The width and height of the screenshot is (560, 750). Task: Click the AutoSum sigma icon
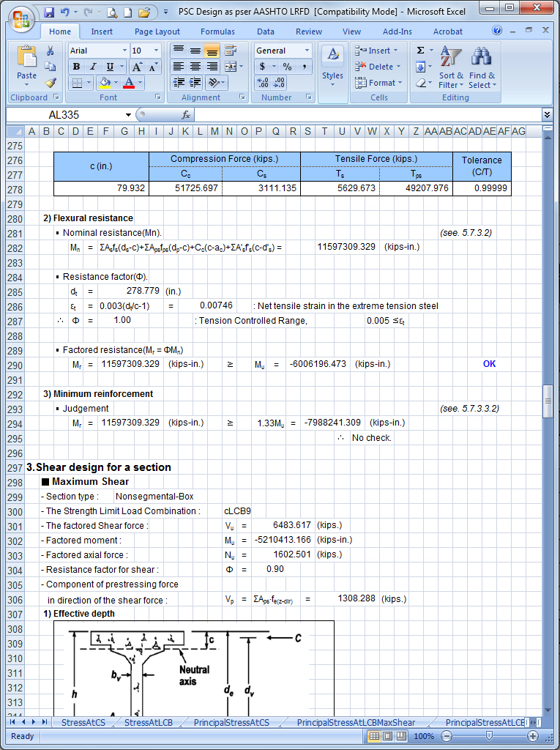[420, 51]
